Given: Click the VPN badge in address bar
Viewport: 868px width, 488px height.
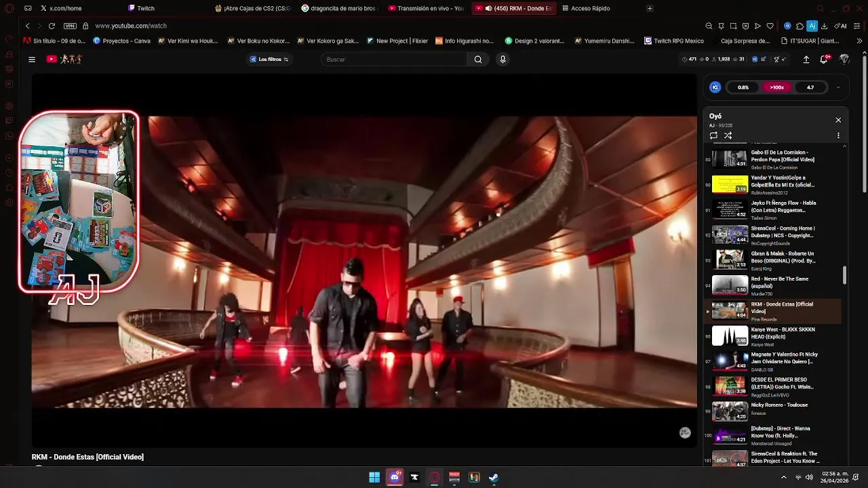Looking at the screenshot, I should click(x=70, y=26).
